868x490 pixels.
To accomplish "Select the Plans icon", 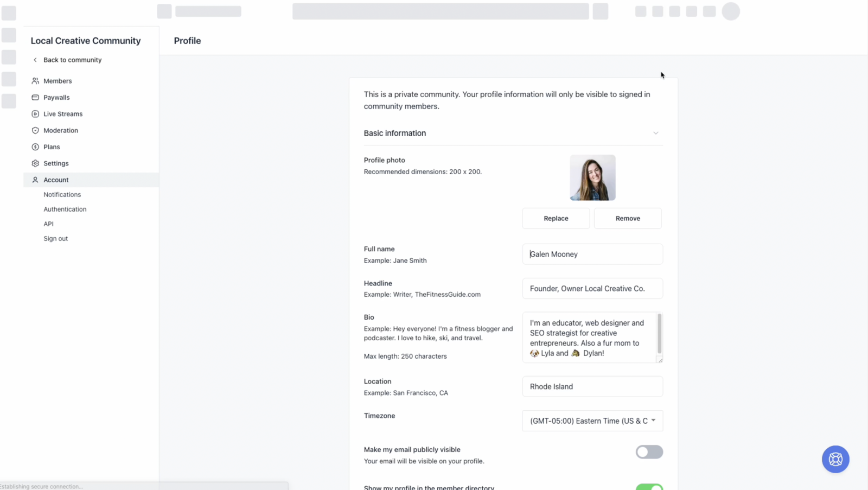I will tap(34, 147).
